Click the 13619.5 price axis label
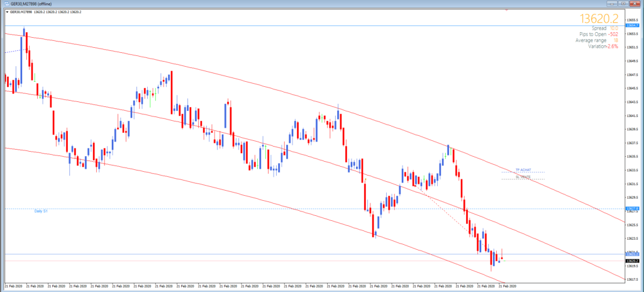Viewport: 644px width, 292px height. tap(631, 266)
